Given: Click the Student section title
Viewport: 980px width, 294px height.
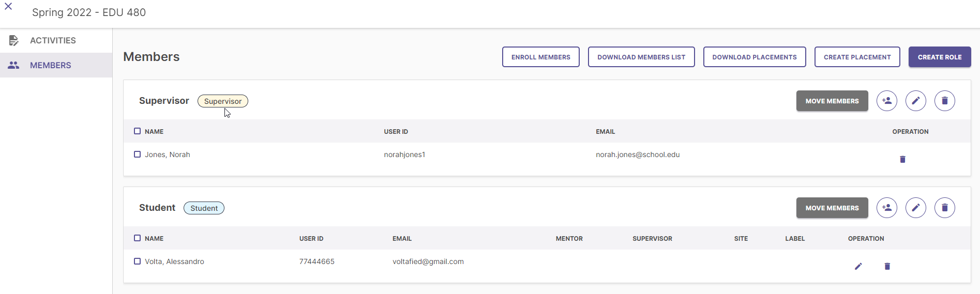Looking at the screenshot, I should click(x=157, y=208).
